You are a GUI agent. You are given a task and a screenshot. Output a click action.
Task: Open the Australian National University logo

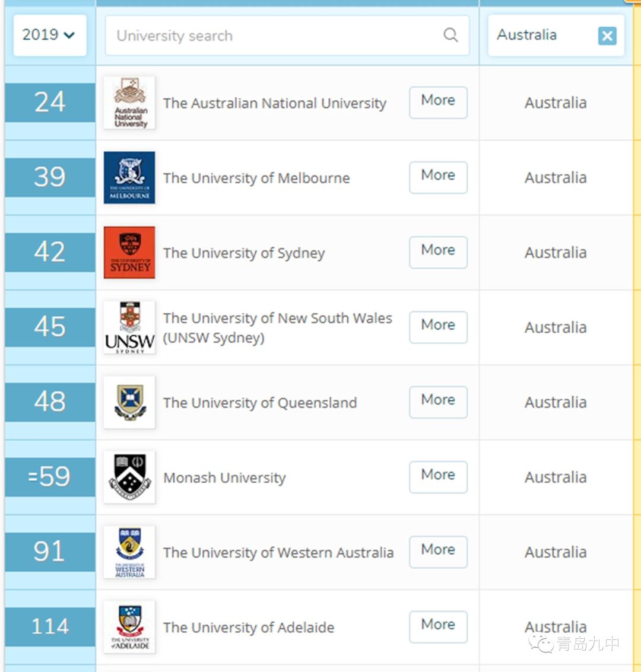(129, 103)
